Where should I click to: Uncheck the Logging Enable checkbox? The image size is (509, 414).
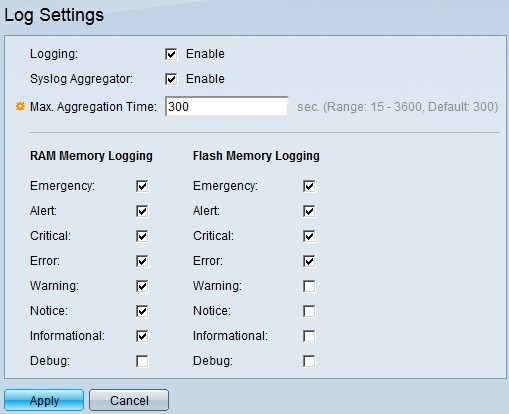tap(171, 54)
